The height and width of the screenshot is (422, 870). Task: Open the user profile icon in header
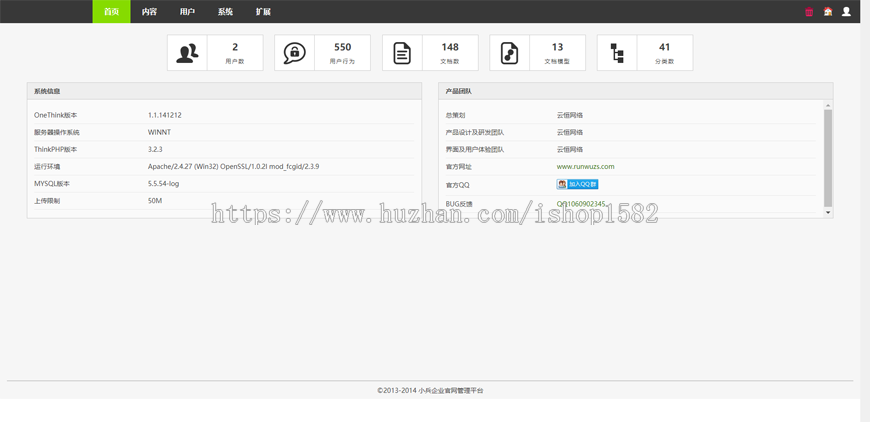[846, 12]
